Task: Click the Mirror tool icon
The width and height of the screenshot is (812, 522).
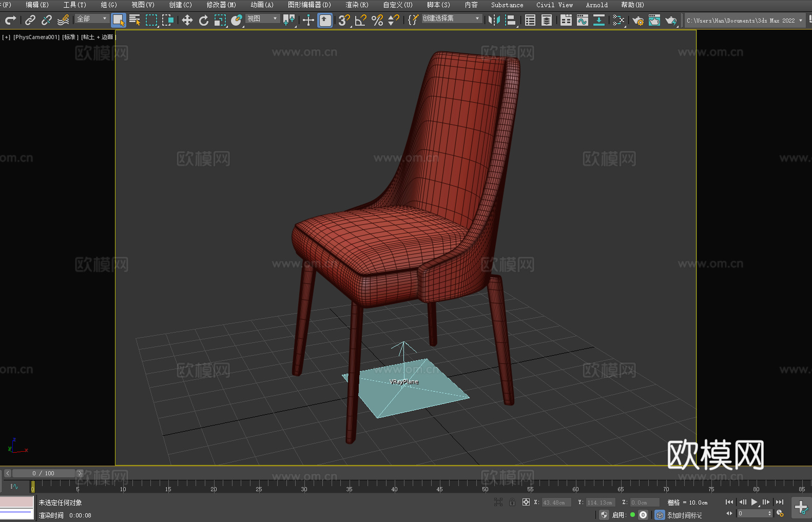Action: pyautogui.click(x=494, y=20)
